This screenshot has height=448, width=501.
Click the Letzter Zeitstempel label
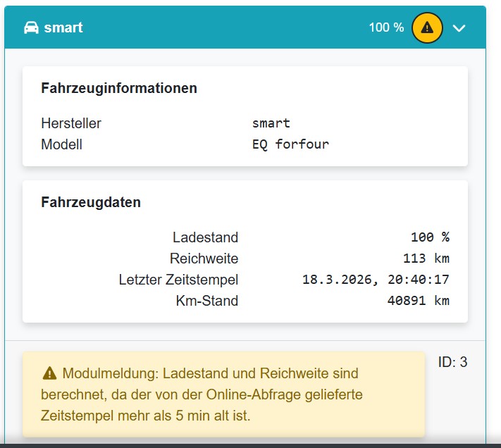[178, 280]
